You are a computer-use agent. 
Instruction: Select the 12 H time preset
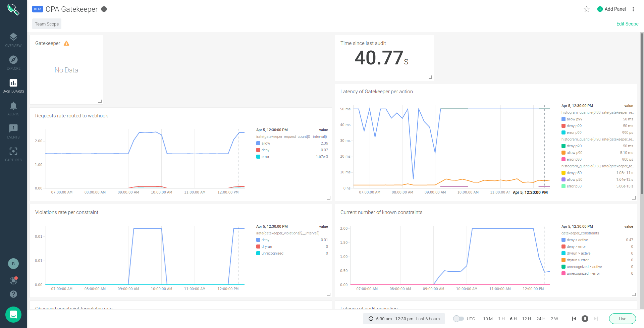(x=527, y=319)
